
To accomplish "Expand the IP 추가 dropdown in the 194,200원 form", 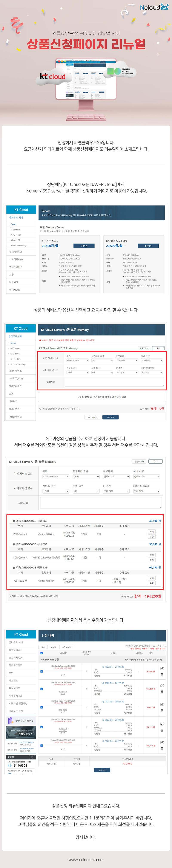I will pyautogui.click(x=116, y=491).
